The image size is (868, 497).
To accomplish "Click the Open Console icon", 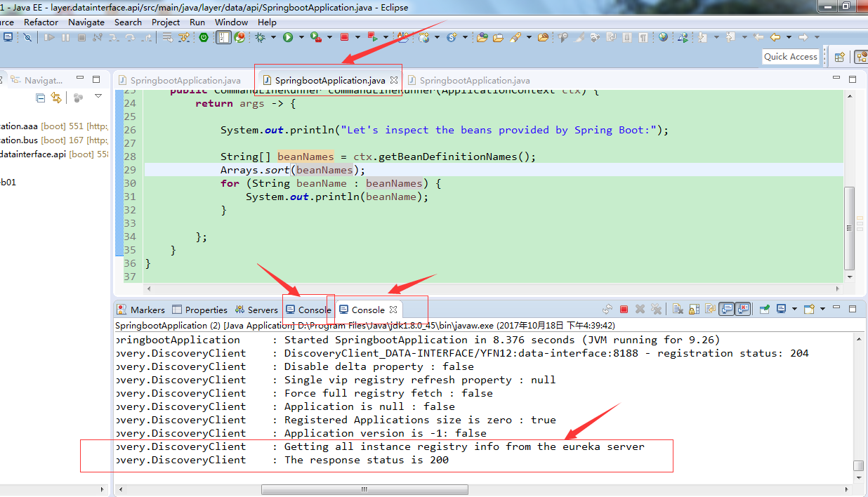I will click(x=809, y=309).
